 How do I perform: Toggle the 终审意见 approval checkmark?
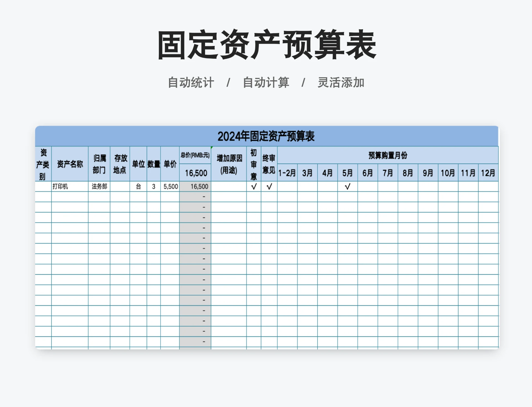pyautogui.click(x=268, y=186)
